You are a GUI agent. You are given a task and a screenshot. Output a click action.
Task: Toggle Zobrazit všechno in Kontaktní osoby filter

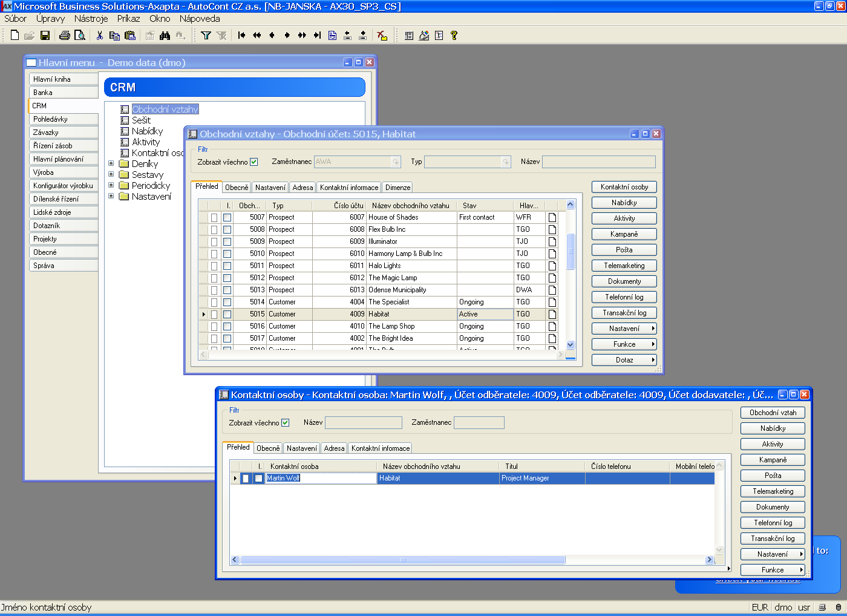coord(286,422)
